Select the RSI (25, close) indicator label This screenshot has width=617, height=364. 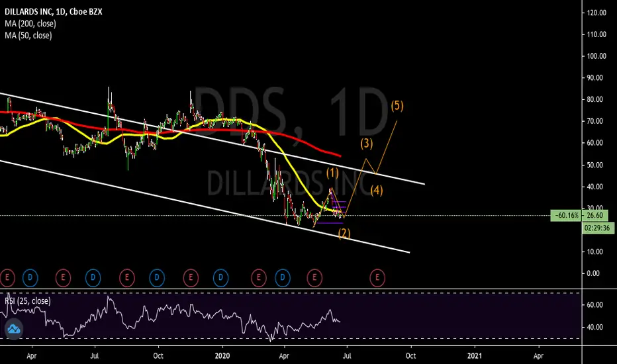point(28,301)
